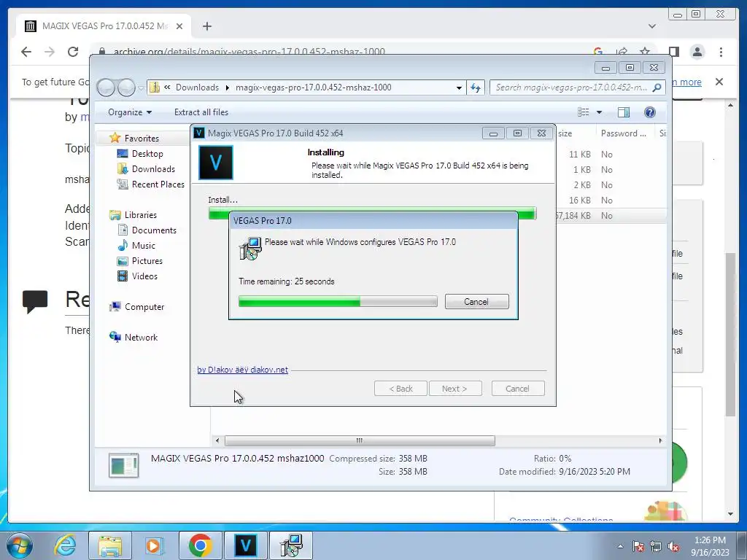The width and height of the screenshot is (747, 560).
Task: Click the Explorer back navigation button
Action: [106, 87]
